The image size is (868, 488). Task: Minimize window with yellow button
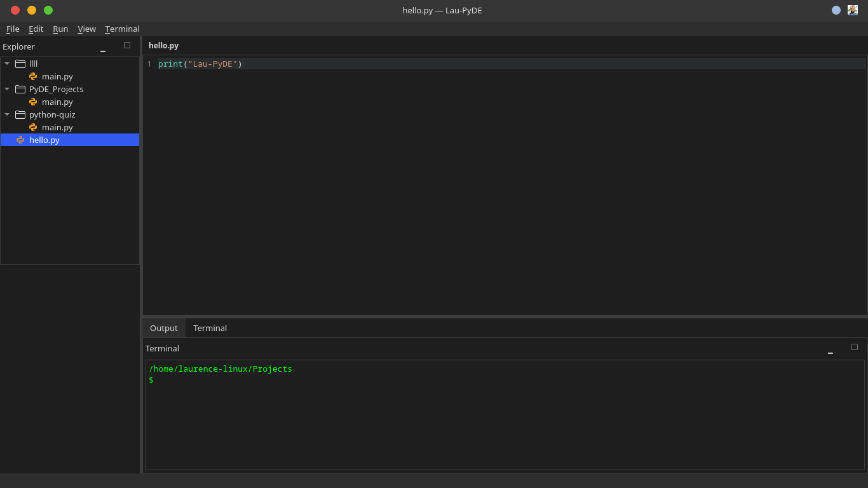coord(32,10)
